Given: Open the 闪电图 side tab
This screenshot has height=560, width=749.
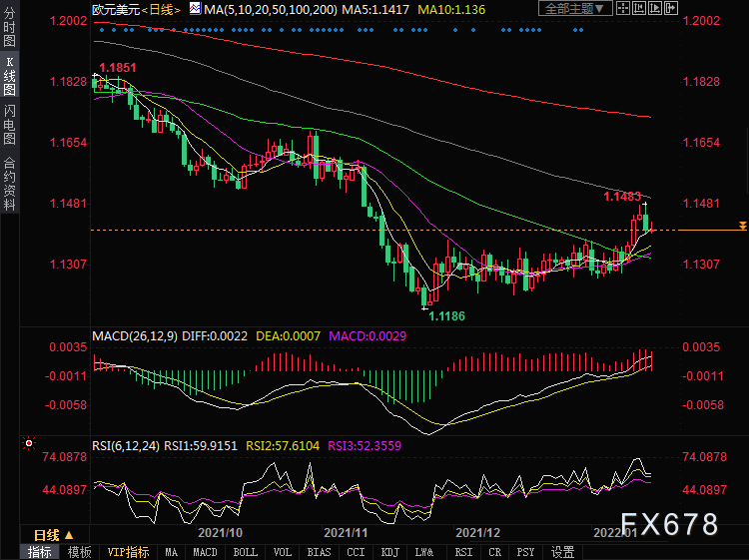Looking at the screenshot, I should point(9,125).
